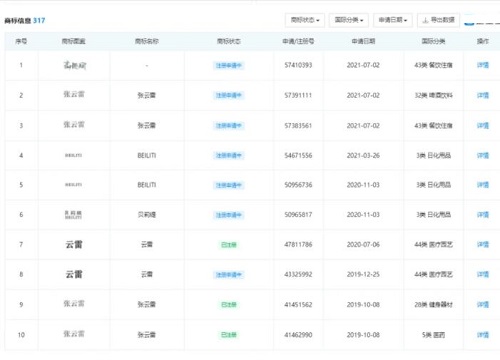Open the 商标状态 filter dropdown
This screenshot has height=360, width=500.
point(305,20)
